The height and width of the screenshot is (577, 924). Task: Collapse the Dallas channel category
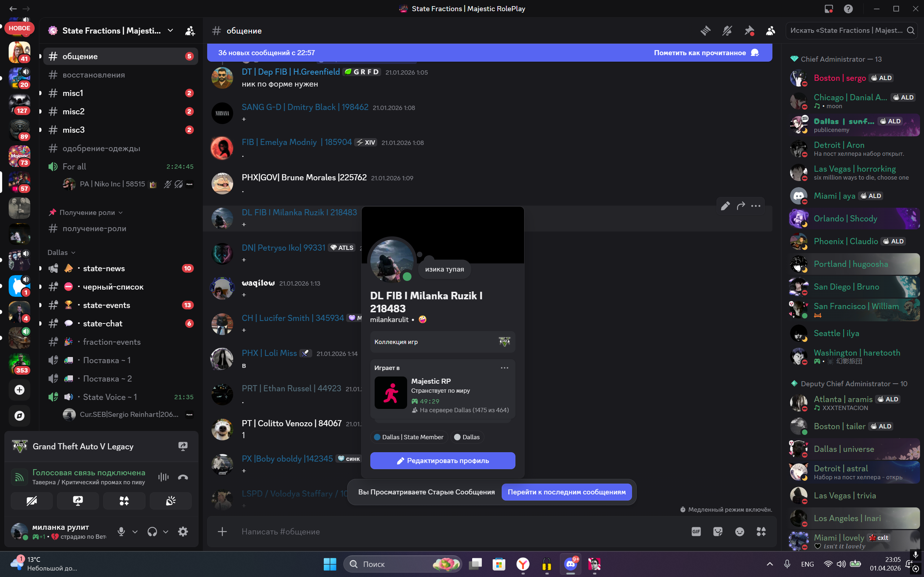[61, 253]
